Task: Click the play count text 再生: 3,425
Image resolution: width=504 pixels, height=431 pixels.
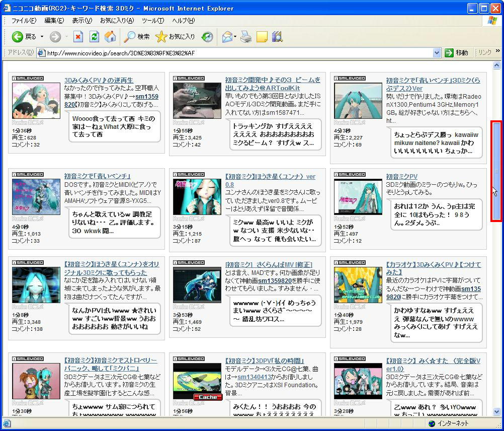Action: pos(187,137)
